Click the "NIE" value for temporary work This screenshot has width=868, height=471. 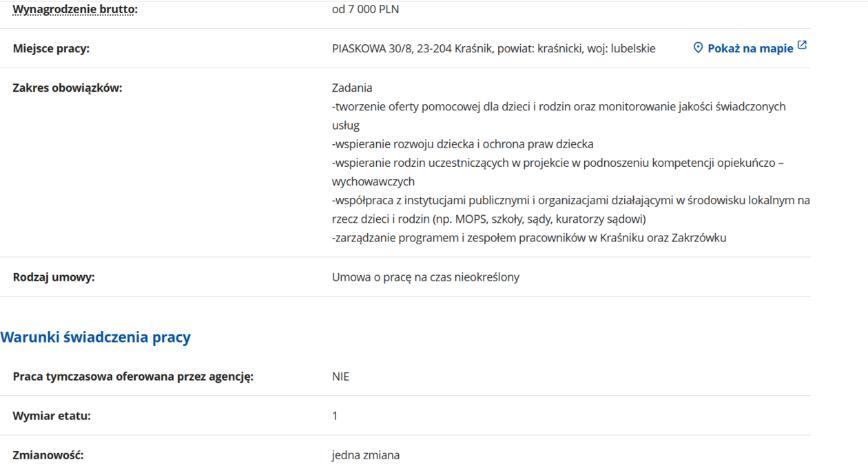point(340,377)
